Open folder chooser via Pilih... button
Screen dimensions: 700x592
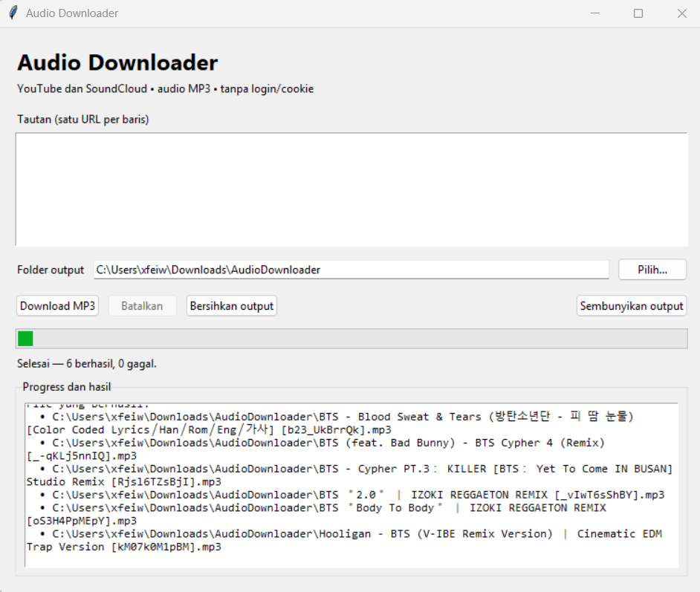coord(652,270)
